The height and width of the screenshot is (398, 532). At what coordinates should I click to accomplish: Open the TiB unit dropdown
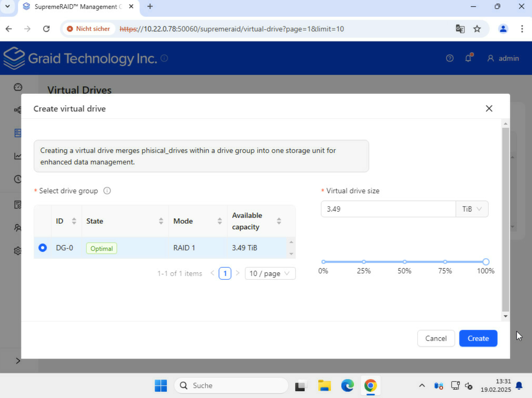[x=472, y=209]
